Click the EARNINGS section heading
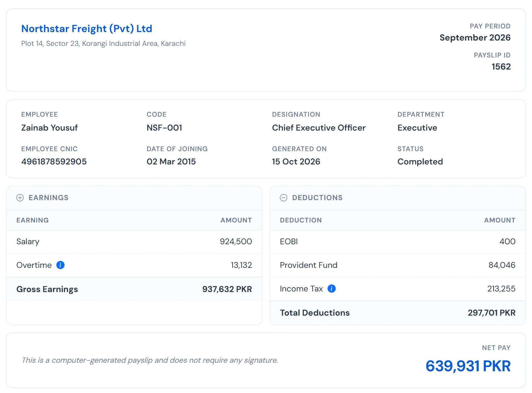The image size is (532, 393). click(48, 198)
